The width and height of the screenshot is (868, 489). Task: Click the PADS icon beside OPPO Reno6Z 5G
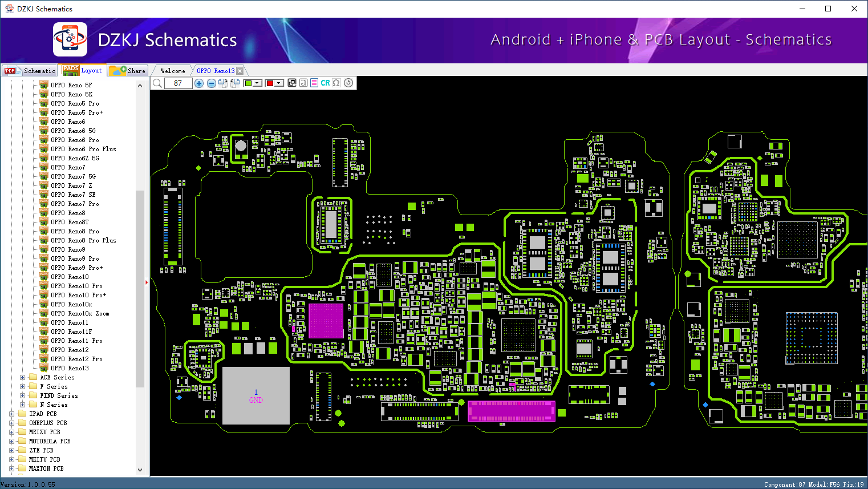pyautogui.click(x=44, y=158)
